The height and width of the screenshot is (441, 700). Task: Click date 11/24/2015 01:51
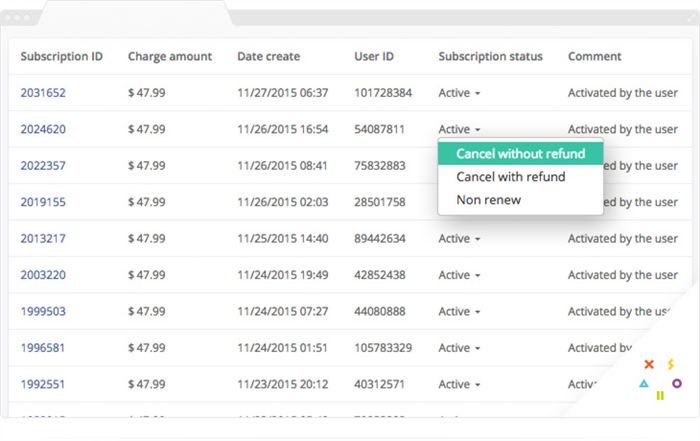[x=283, y=348]
